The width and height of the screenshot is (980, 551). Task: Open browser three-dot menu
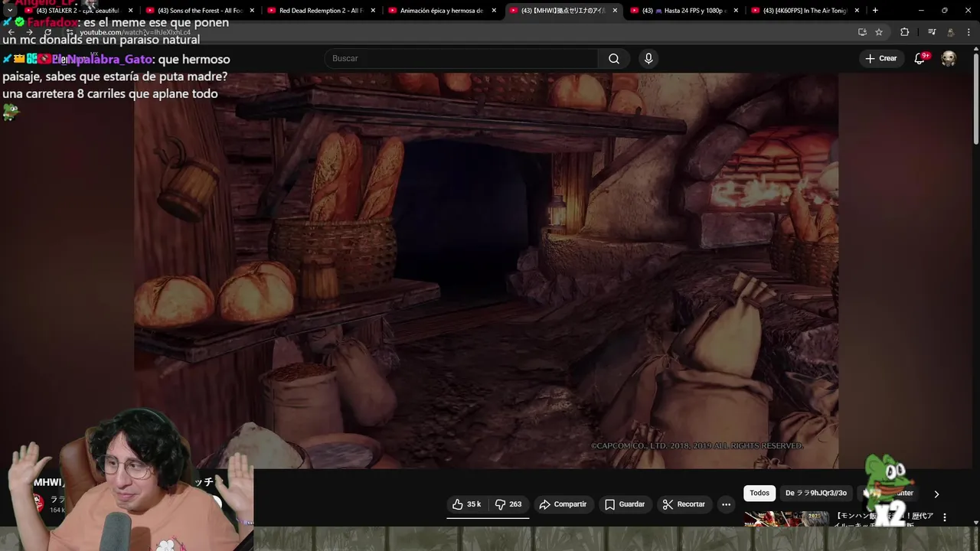(x=969, y=32)
